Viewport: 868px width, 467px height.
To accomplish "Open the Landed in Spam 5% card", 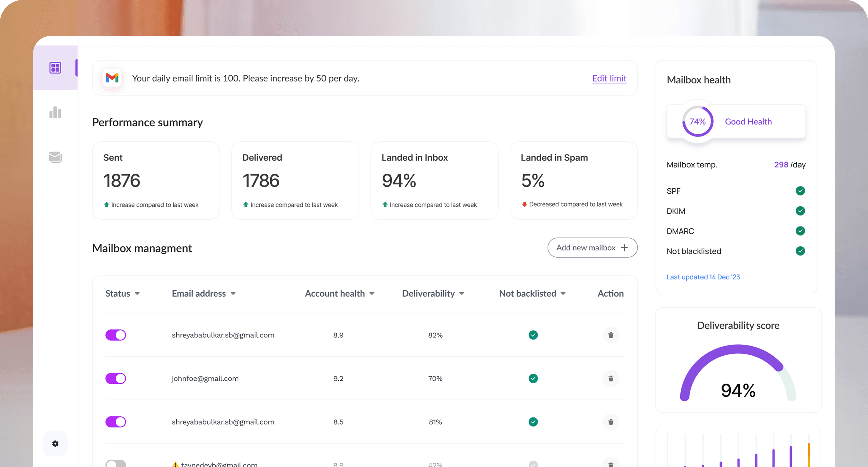I will tap(574, 181).
